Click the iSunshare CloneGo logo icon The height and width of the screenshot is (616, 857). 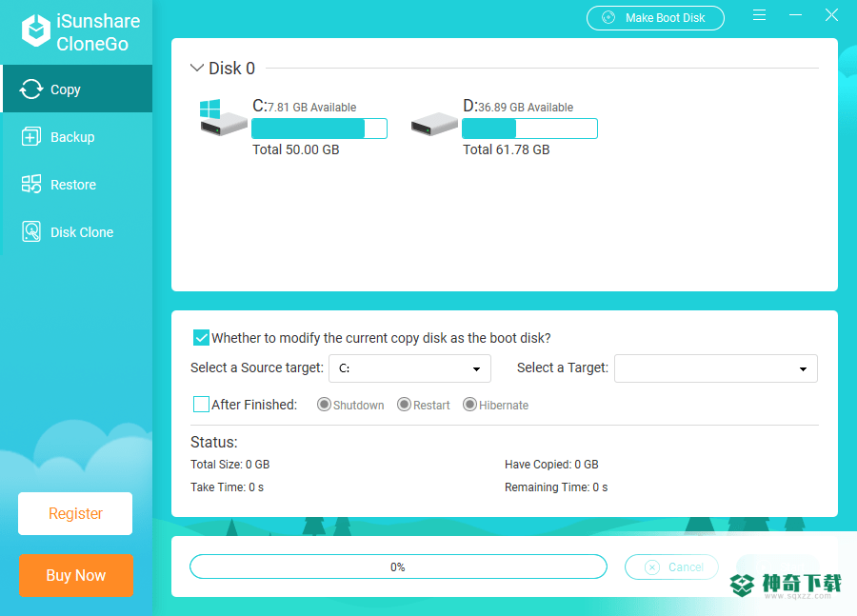[x=36, y=30]
